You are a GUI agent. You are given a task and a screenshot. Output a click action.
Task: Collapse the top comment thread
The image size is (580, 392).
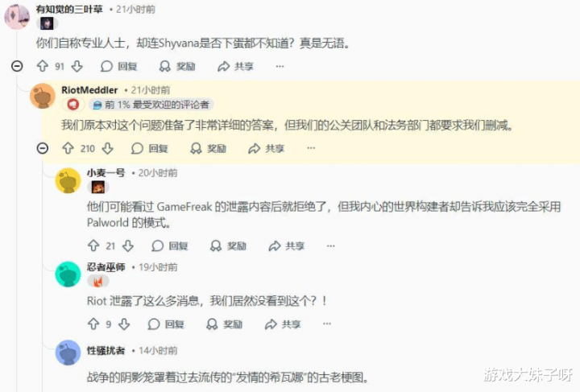[x=17, y=66]
